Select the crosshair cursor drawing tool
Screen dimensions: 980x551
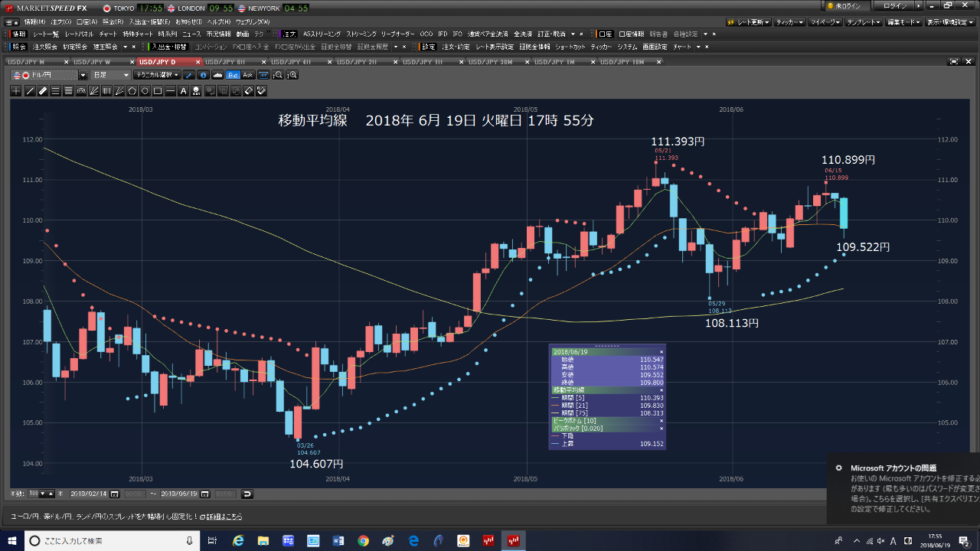coord(17,91)
